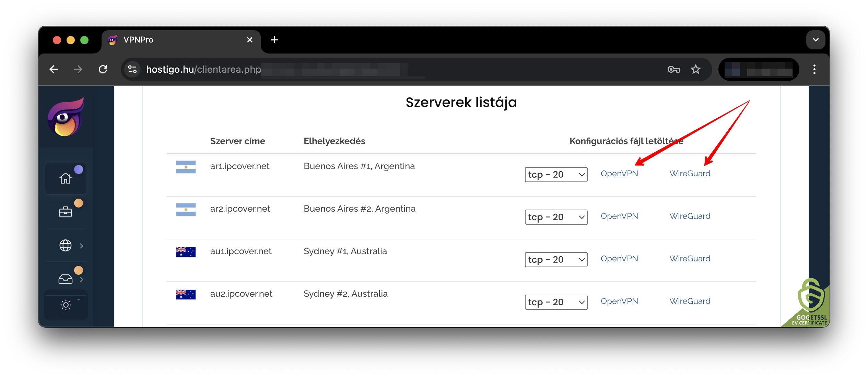Expand the inbox menu chevron
The width and height of the screenshot is (868, 378).
pyautogui.click(x=82, y=279)
